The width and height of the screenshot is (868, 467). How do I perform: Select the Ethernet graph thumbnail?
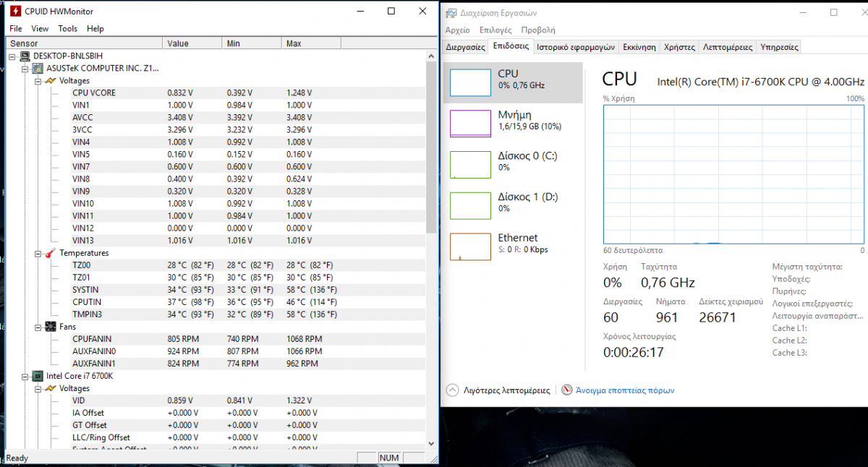point(470,247)
